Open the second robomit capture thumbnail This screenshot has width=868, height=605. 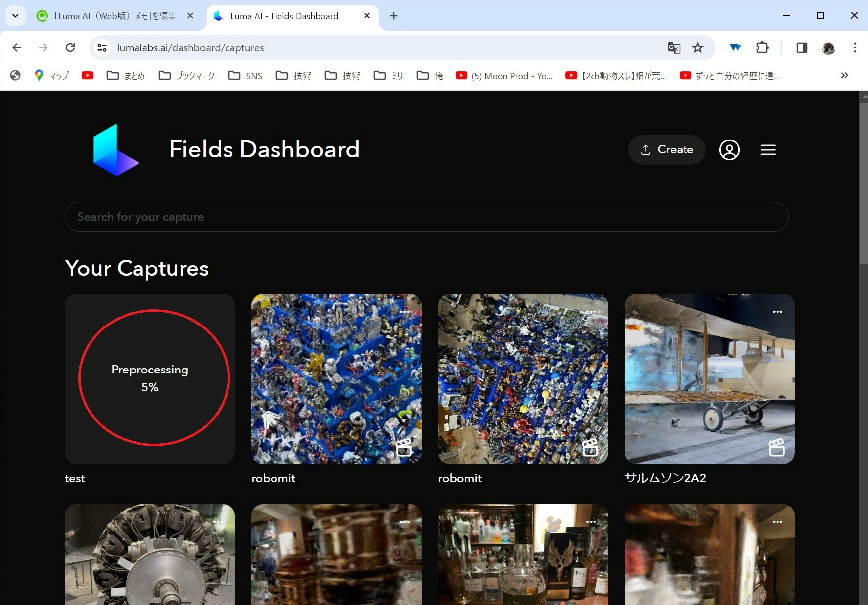(523, 379)
